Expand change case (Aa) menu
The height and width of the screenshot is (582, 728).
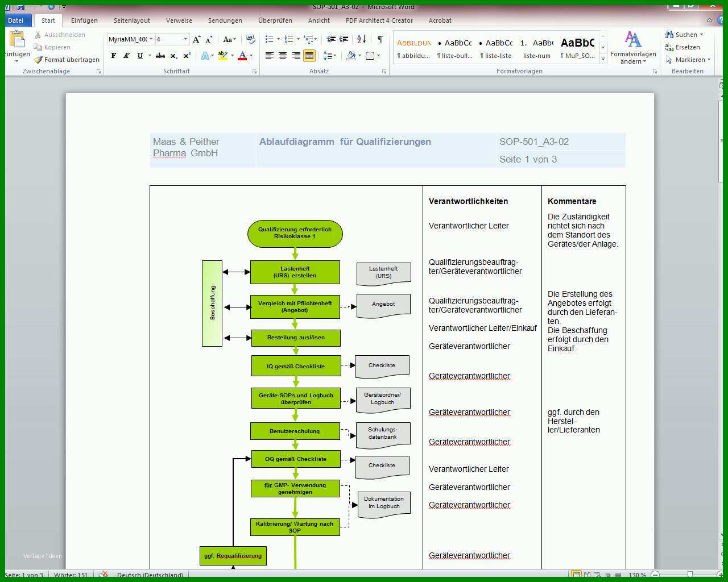click(229, 39)
